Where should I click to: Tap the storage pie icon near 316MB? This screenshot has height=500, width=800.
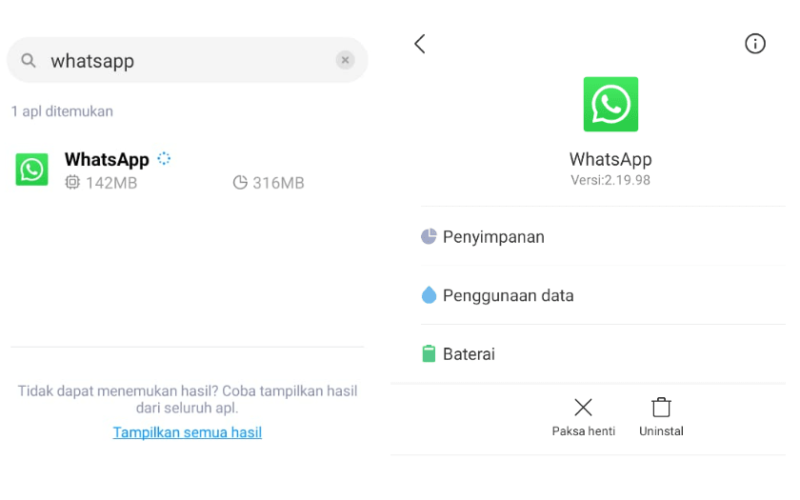pyautogui.click(x=240, y=182)
